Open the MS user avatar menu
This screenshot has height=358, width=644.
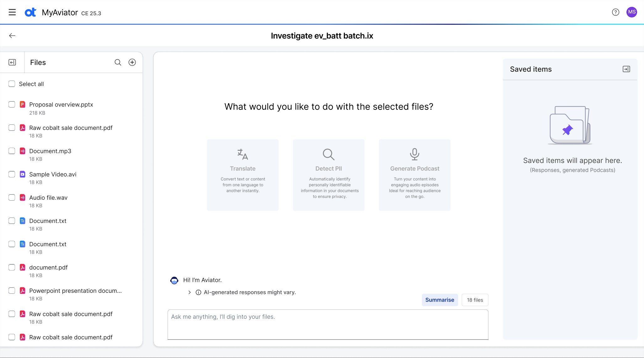pos(632,12)
